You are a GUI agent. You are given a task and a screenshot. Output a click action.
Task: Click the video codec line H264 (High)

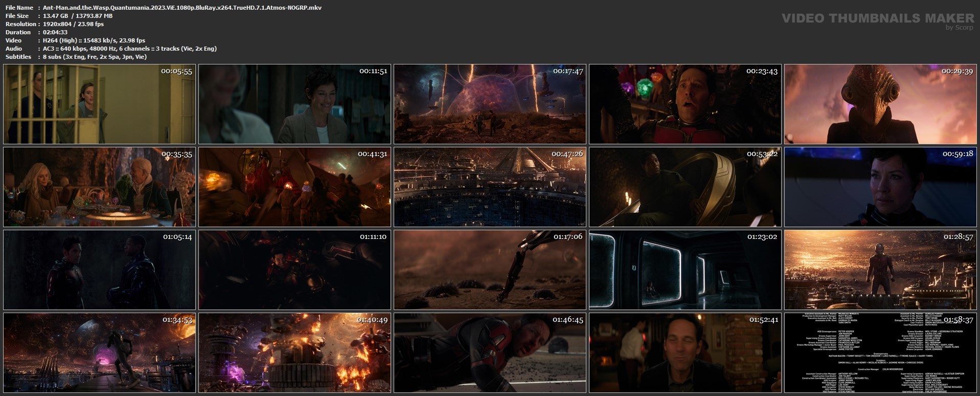coord(94,40)
